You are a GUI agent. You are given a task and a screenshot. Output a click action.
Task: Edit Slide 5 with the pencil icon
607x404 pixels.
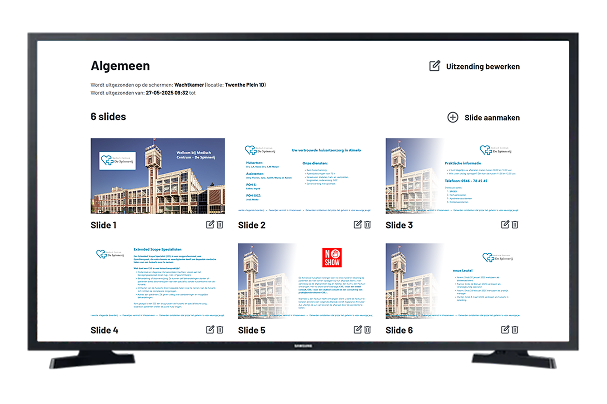356,329
